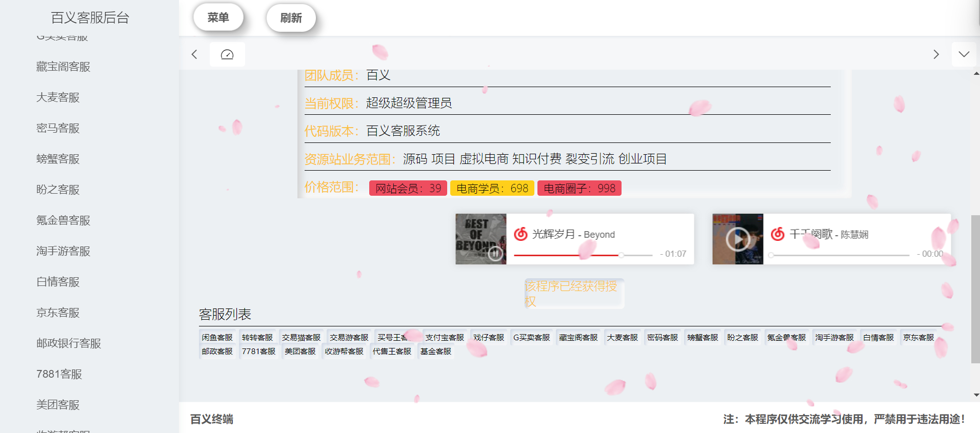Play the 千千阙歌 song

(738, 239)
